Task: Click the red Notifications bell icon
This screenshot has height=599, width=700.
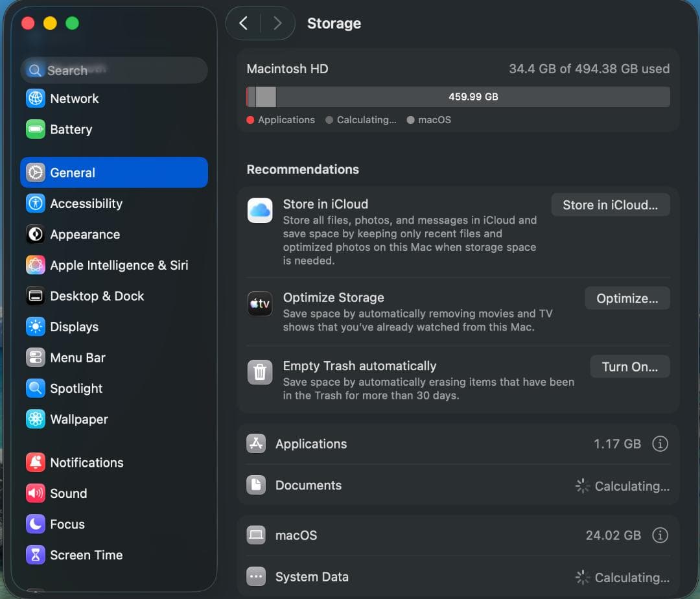Action: 35,462
